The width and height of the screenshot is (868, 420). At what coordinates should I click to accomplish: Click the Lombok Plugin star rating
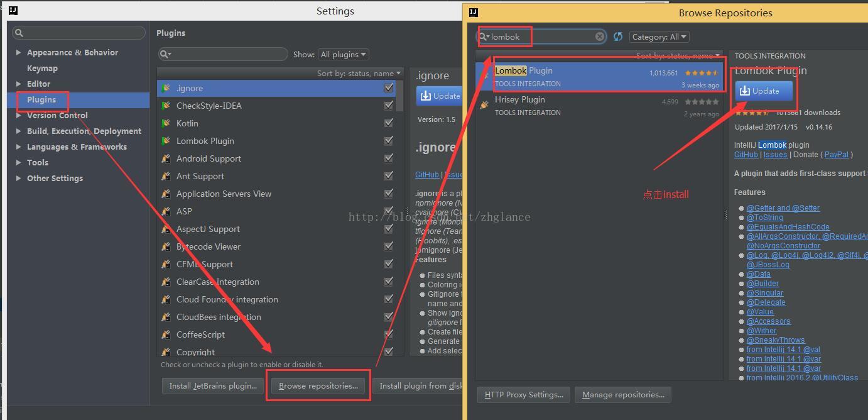tap(702, 73)
